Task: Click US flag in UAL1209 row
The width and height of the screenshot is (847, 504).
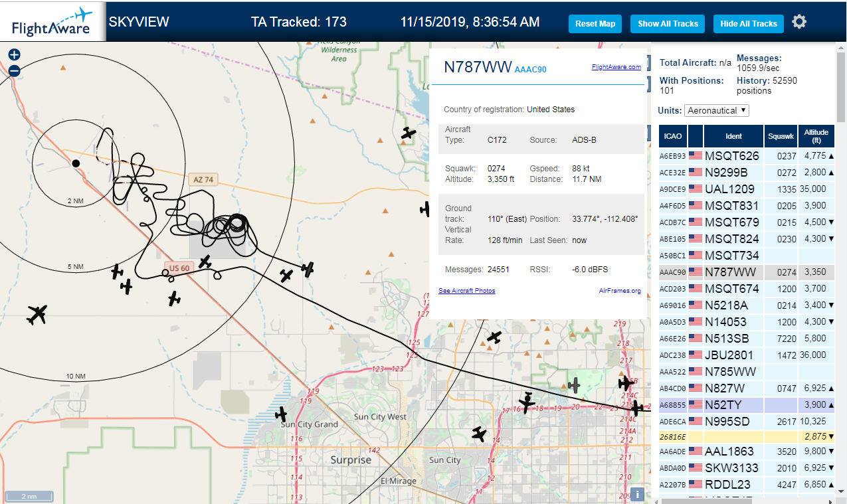Action: click(696, 189)
